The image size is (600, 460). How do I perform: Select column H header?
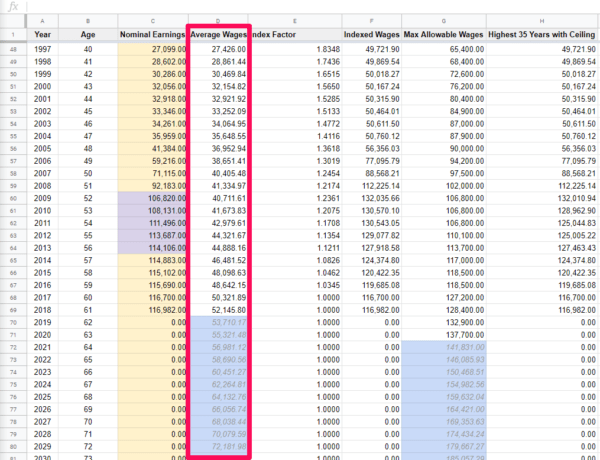click(x=541, y=20)
